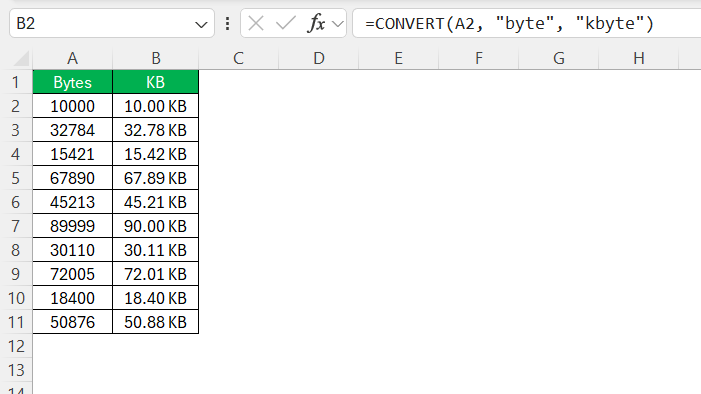
Task: Click the three-dot handle beside Name Box
Action: (228, 23)
